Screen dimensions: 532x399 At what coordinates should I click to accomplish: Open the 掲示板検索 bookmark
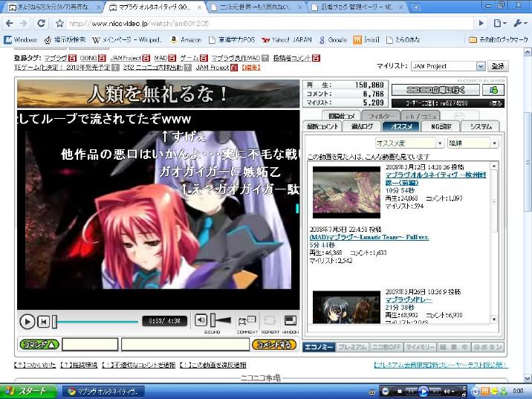tap(65, 39)
